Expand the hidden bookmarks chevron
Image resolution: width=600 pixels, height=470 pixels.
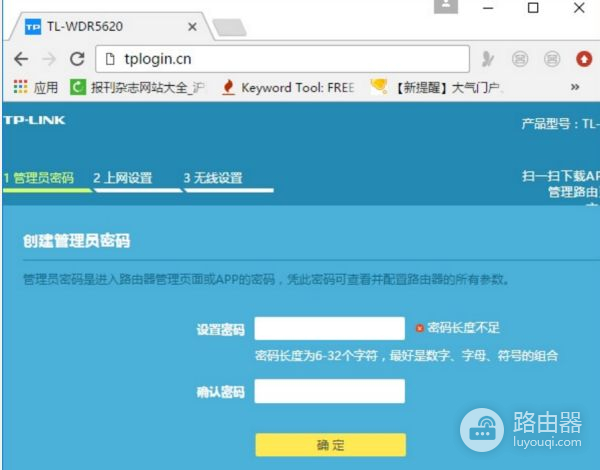coord(575,87)
